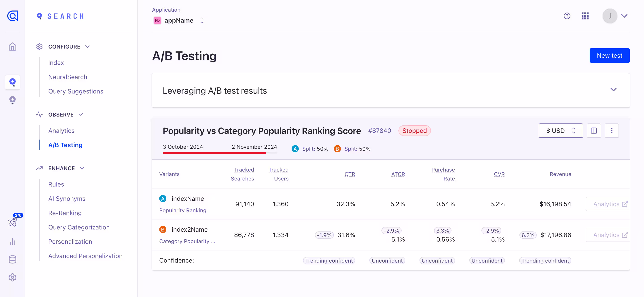Click the help question mark icon

click(567, 16)
